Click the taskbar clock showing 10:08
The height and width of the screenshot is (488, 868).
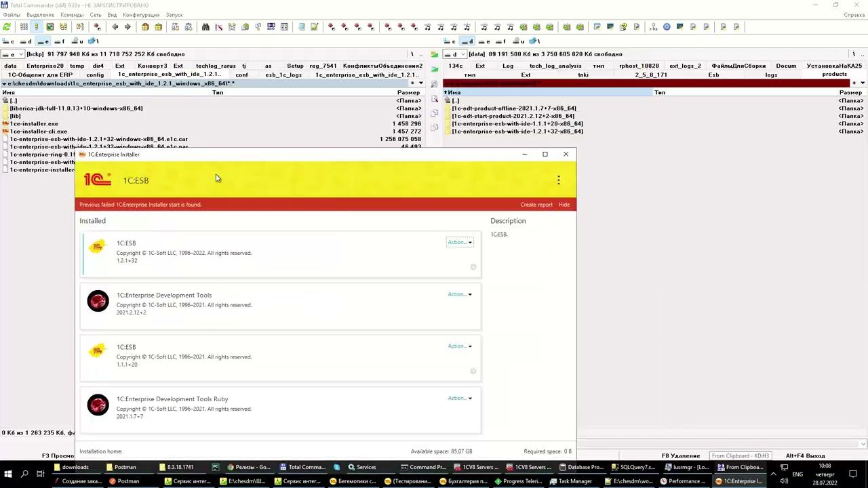[825, 474]
